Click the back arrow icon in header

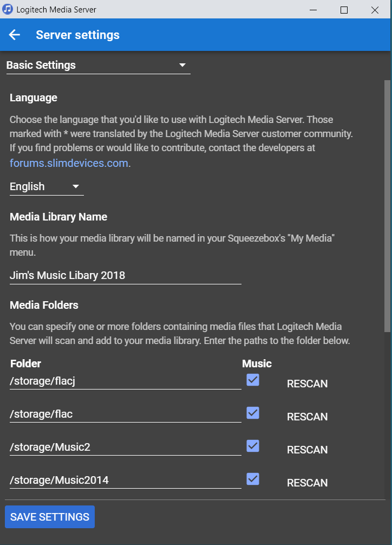[15, 35]
